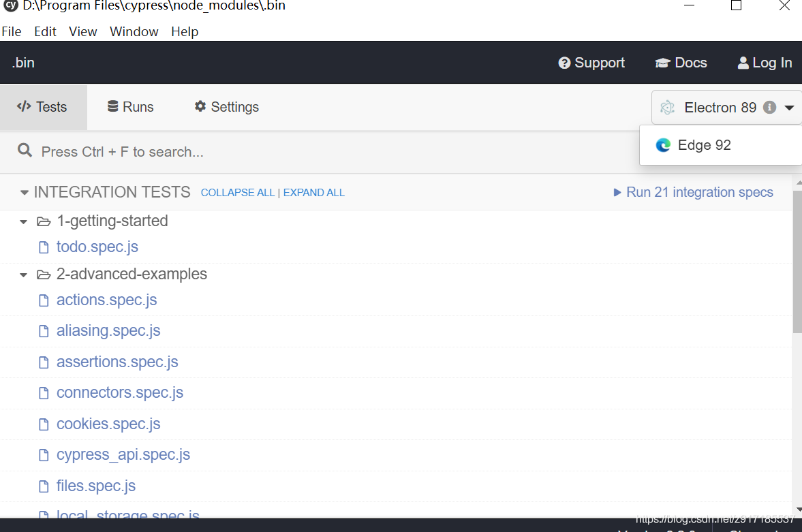802x532 pixels.
Task: Switch to the Tests tab
Action: click(44, 107)
